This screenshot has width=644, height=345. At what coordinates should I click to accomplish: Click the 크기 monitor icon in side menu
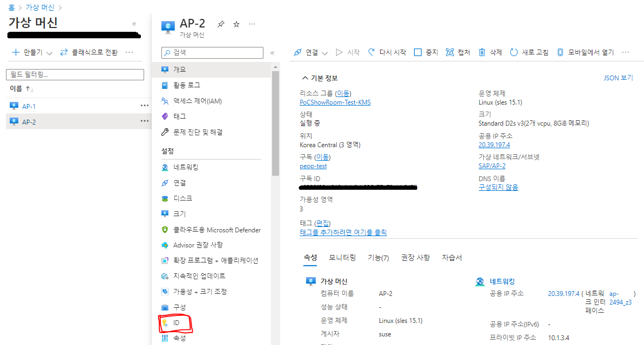[x=165, y=213]
